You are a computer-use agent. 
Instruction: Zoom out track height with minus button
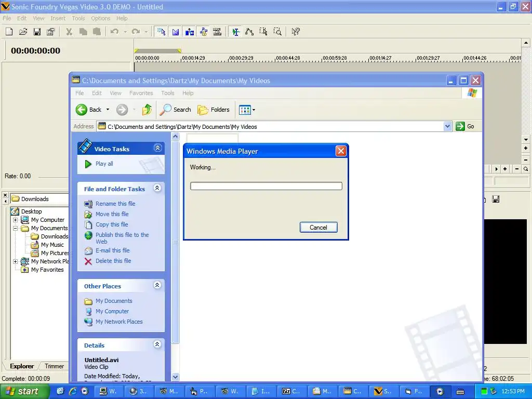pos(526,159)
